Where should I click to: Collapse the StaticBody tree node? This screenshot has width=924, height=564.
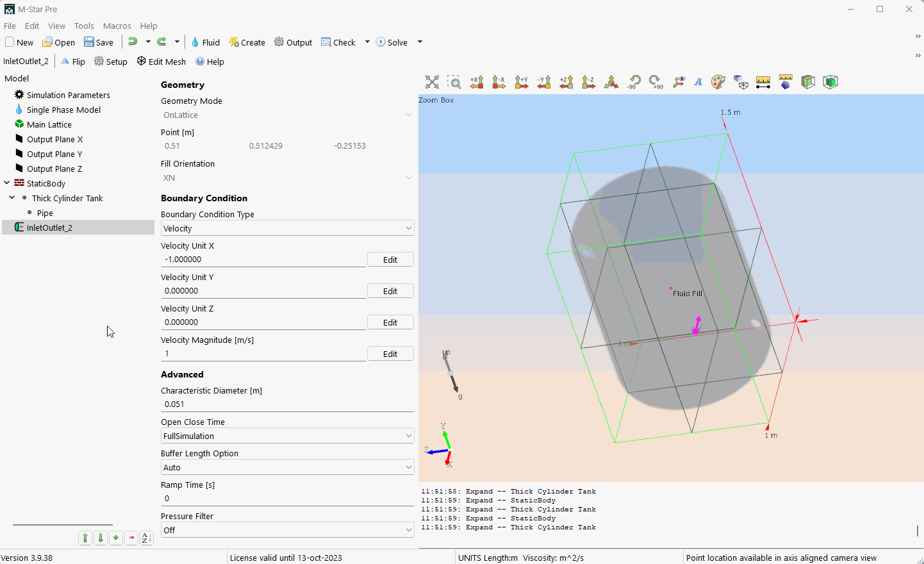[7, 183]
